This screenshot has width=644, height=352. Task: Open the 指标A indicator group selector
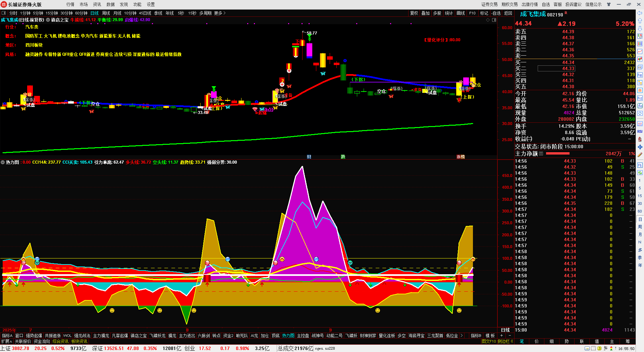click(7, 336)
